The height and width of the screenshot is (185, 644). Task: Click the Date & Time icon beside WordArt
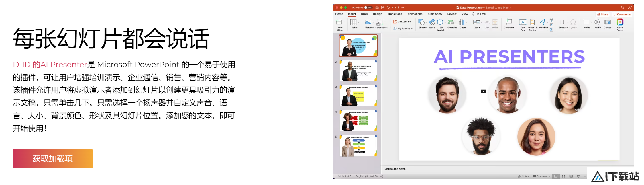click(x=551, y=20)
